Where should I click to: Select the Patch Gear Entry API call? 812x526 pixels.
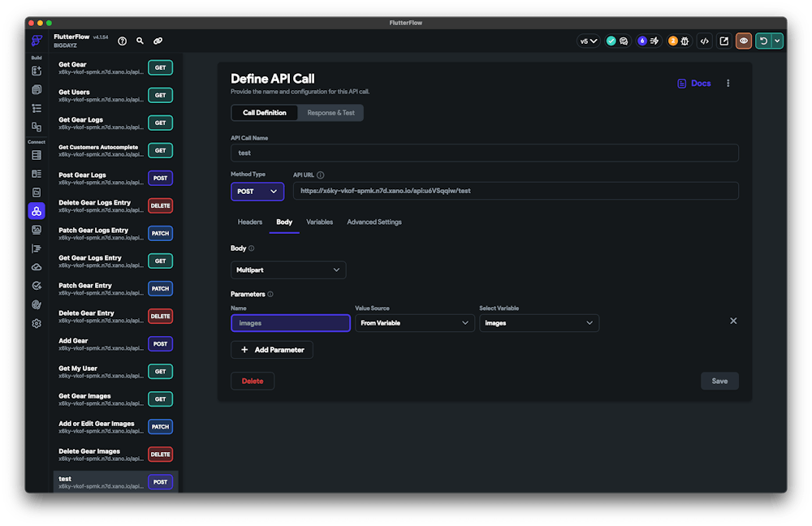pos(115,289)
